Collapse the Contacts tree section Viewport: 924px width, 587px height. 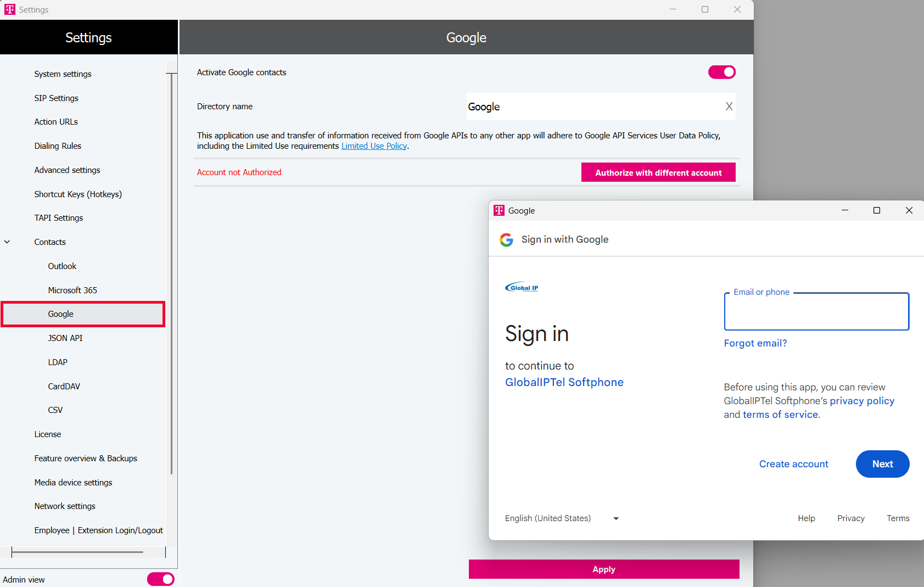7,242
